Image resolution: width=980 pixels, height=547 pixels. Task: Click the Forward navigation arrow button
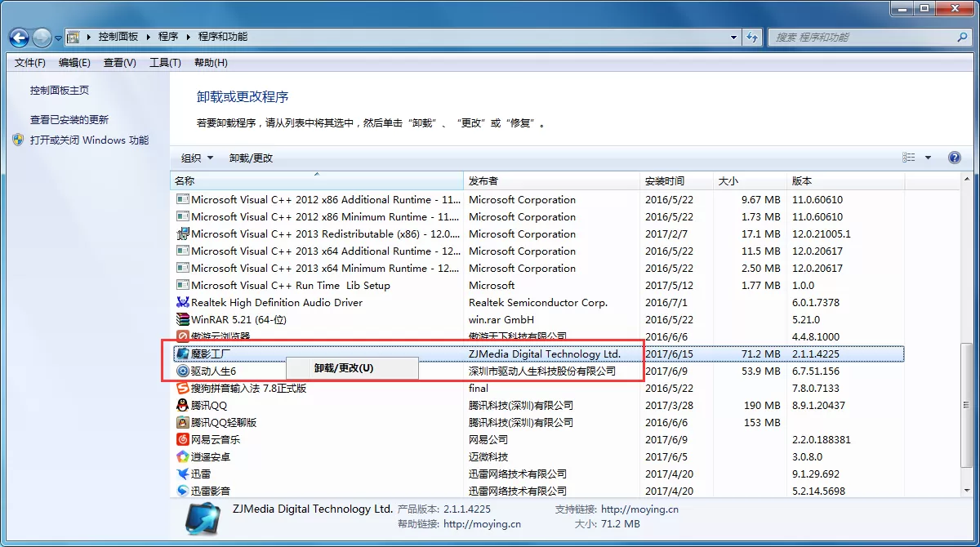pyautogui.click(x=42, y=38)
